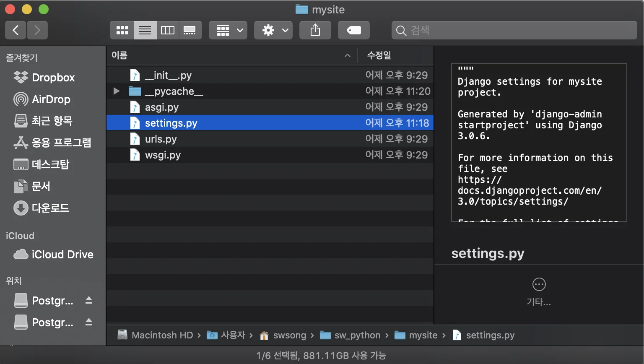Expand the __pycache__ folder
Image resolution: width=644 pixels, height=364 pixels.
[117, 91]
